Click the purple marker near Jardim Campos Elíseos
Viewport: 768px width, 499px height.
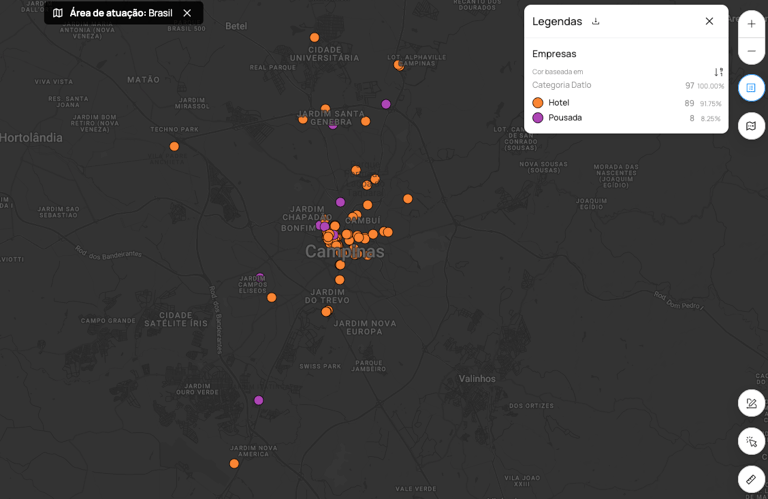coord(260,277)
